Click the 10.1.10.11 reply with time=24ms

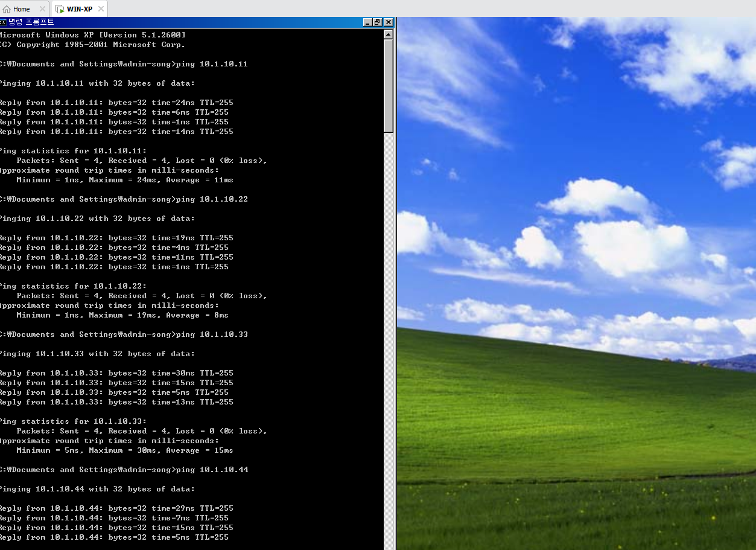coord(116,103)
